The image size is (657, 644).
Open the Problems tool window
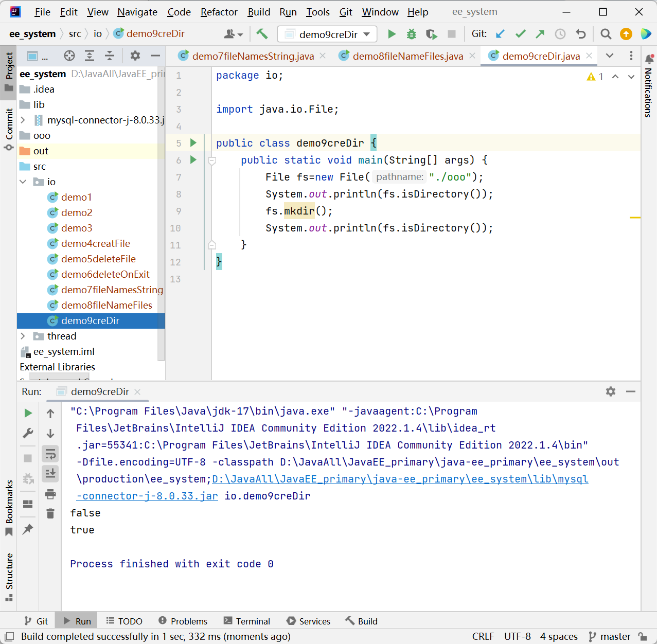183,621
